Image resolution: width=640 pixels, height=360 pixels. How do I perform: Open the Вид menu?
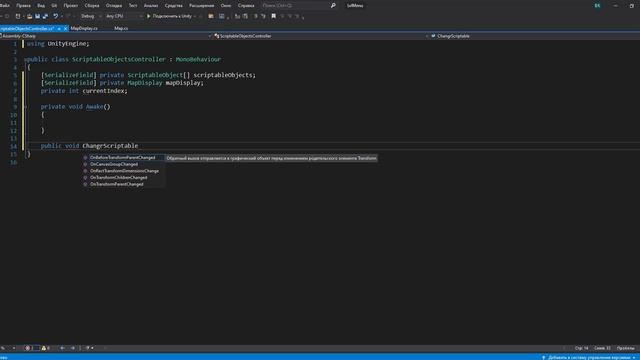[x=41, y=6]
